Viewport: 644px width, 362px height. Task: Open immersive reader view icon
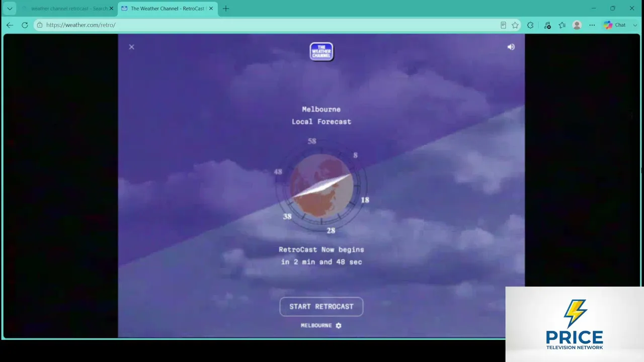(x=503, y=25)
